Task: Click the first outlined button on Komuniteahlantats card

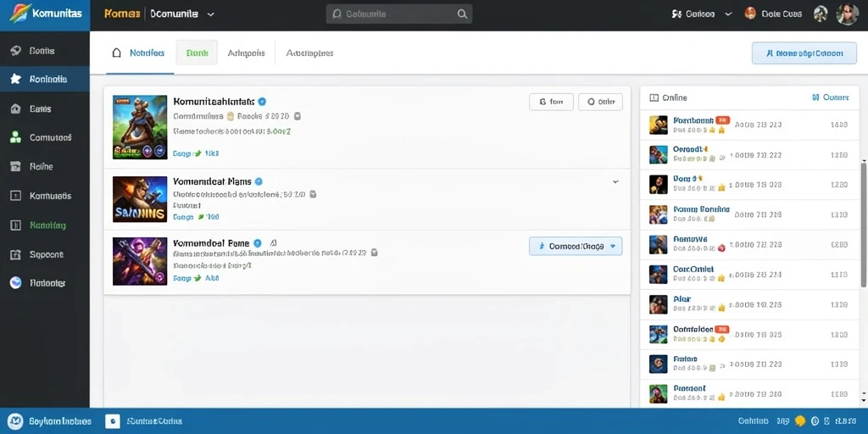Action: pyautogui.click(x=551, y=102)
